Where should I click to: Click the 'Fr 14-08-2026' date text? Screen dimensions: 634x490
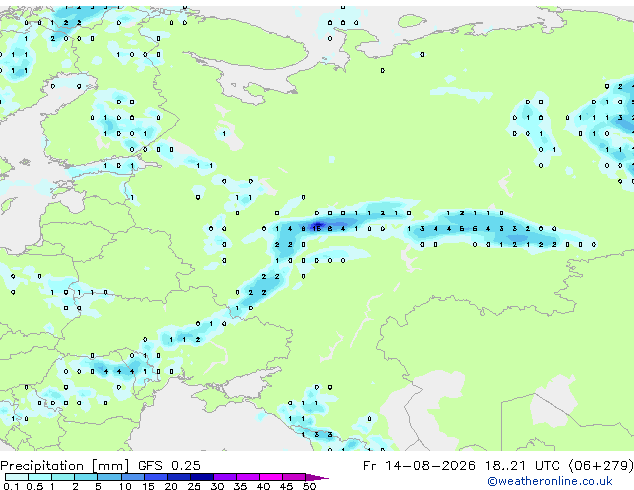419,466
